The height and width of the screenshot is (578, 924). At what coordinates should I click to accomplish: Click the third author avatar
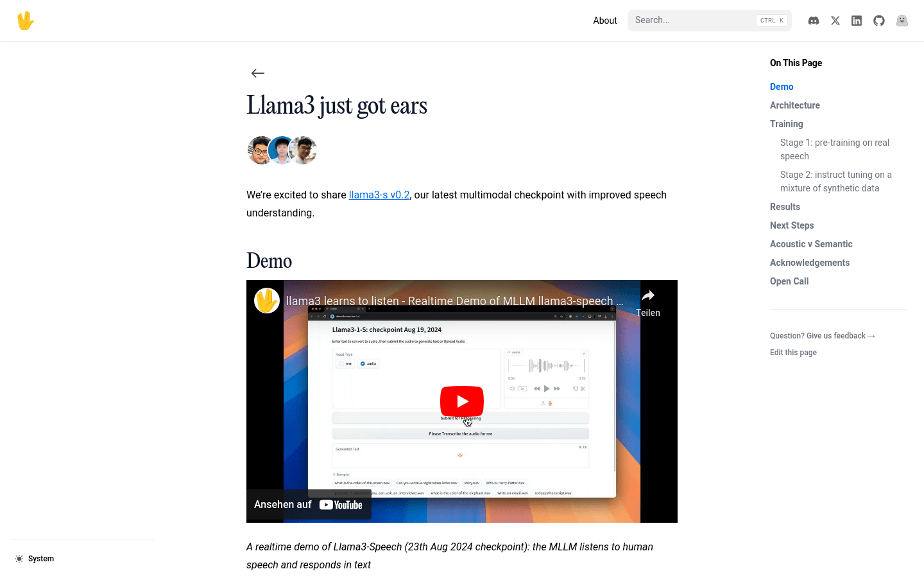tap(304, 150)
